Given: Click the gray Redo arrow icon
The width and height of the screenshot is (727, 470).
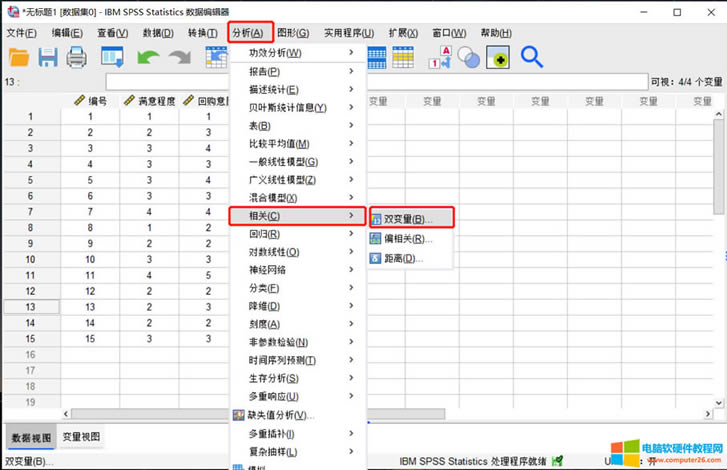Looking at the screenshot, I should [x=180, y=59].
